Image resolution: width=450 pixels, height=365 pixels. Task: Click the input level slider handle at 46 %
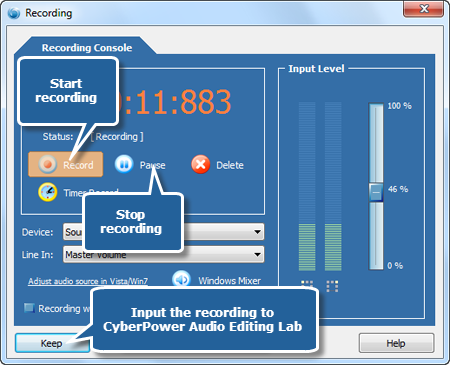click(x=376, y=192)
